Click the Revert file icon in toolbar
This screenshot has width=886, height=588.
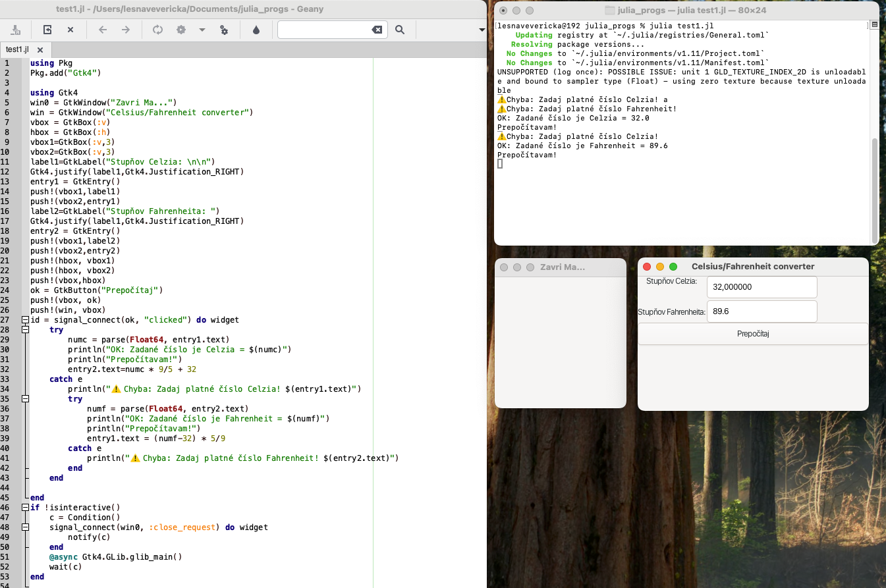tap(47, 30)
